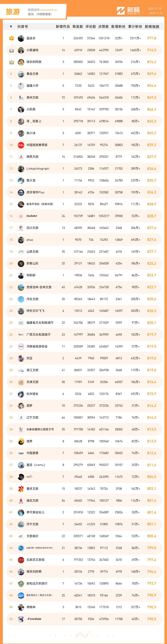Open the 贵州文旅 account name

click(x=32, y=97)
